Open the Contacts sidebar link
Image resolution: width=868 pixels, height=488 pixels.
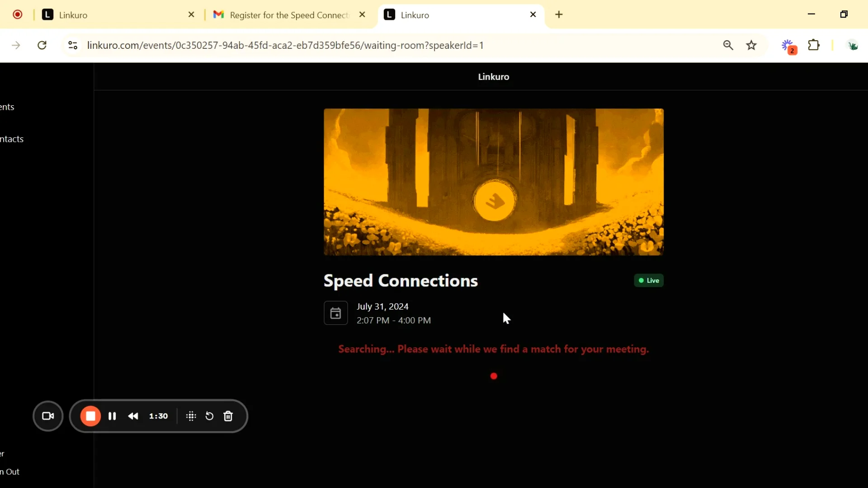coord(12,139)
